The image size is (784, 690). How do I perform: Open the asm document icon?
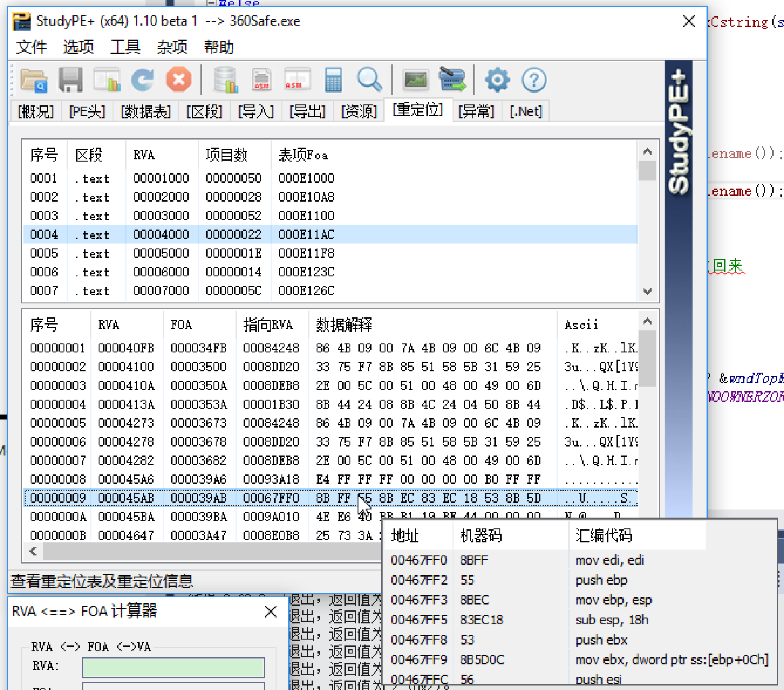coord(262,80)
